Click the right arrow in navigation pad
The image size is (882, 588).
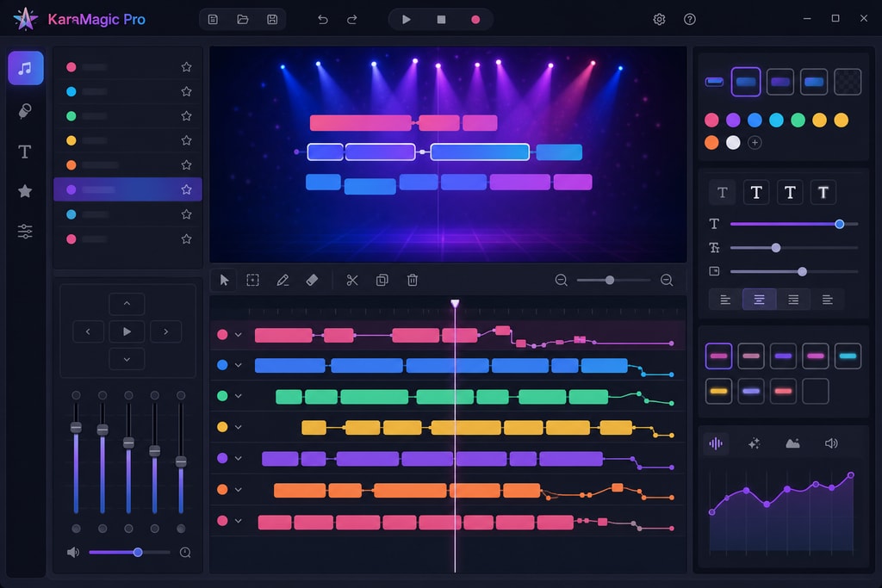pyautogui.click(x=165, y=331)
